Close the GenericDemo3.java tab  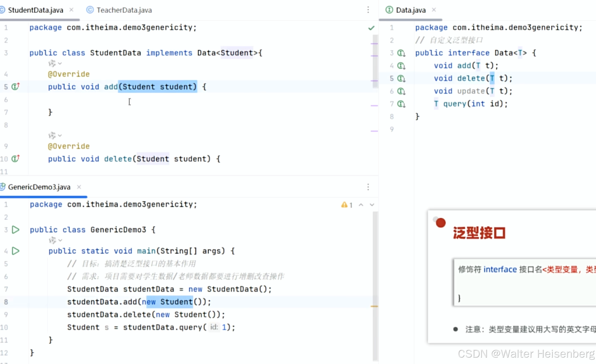(79, 187)
